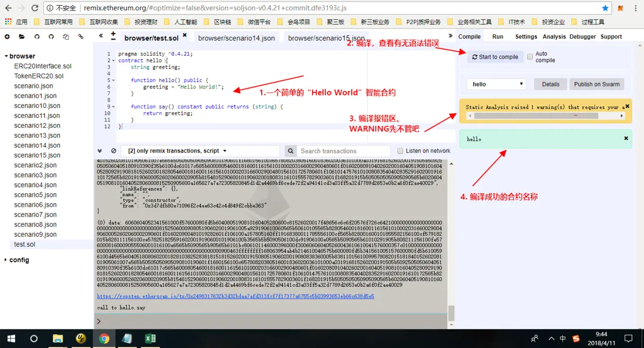
Task: Open the 人工智能 bookmark folder
Action: [x=180, y=22]
